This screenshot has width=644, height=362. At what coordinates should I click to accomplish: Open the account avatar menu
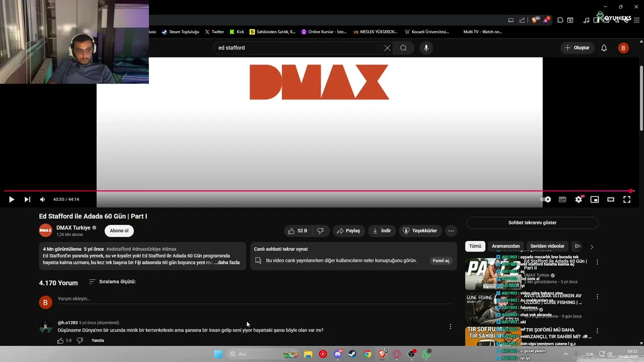point(623,48)
